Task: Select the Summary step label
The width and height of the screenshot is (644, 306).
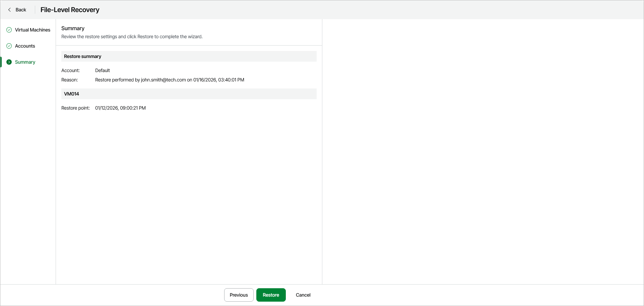Action: tap(25, 62)
